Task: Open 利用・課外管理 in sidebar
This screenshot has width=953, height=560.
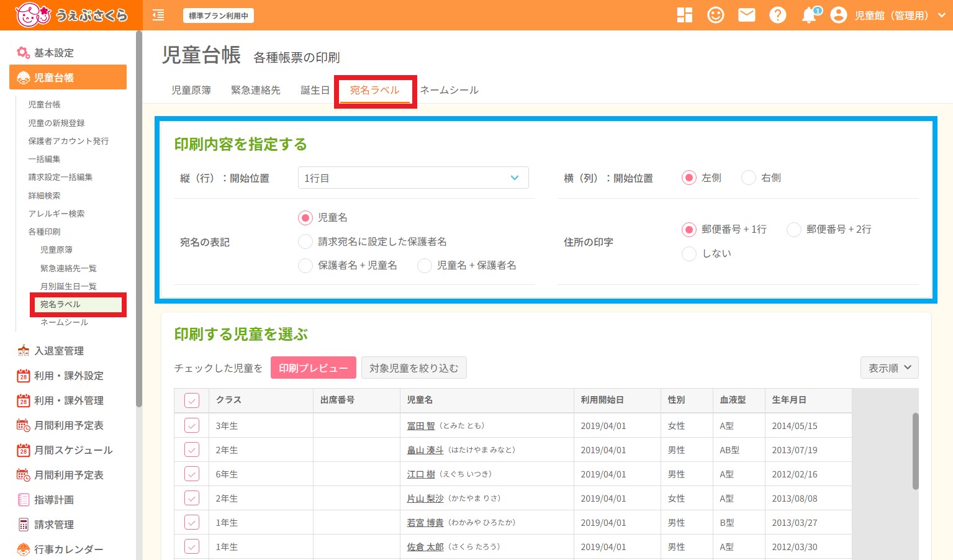Action: 61,400
